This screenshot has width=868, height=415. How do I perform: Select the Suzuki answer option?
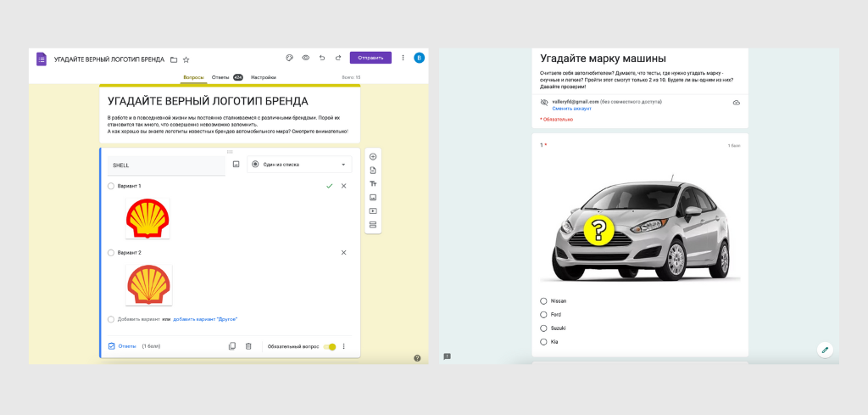tap(543, 328)
